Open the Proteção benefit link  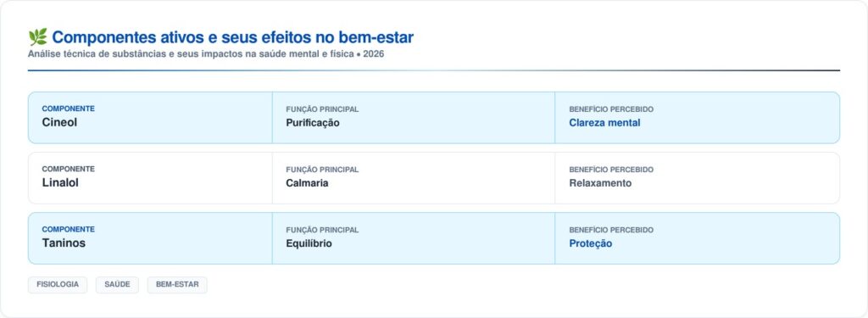point(591,243)
